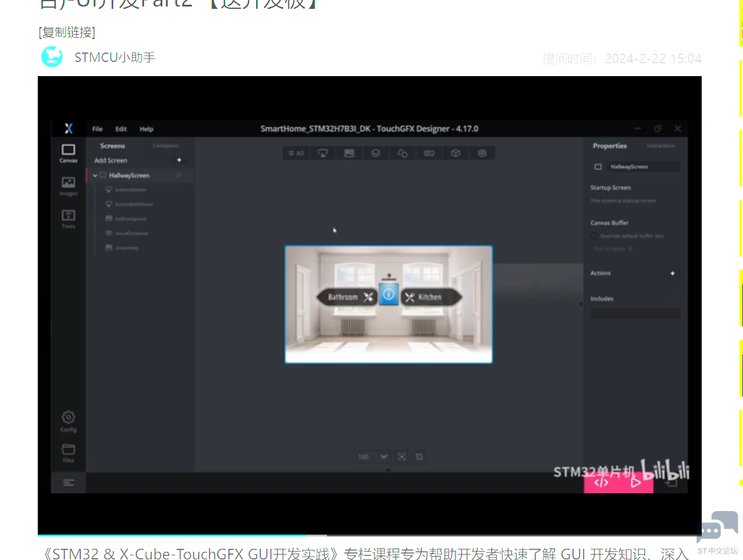This screenshot has width=743, height=560.
Task: Click the hamburger menu at sidebar bottom
Action: pos(68,483)
